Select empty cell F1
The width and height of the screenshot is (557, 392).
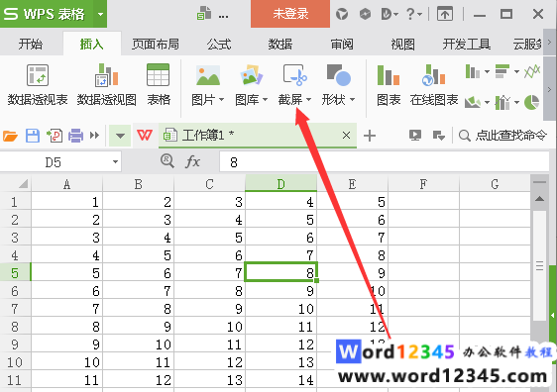tap(423, 202)
